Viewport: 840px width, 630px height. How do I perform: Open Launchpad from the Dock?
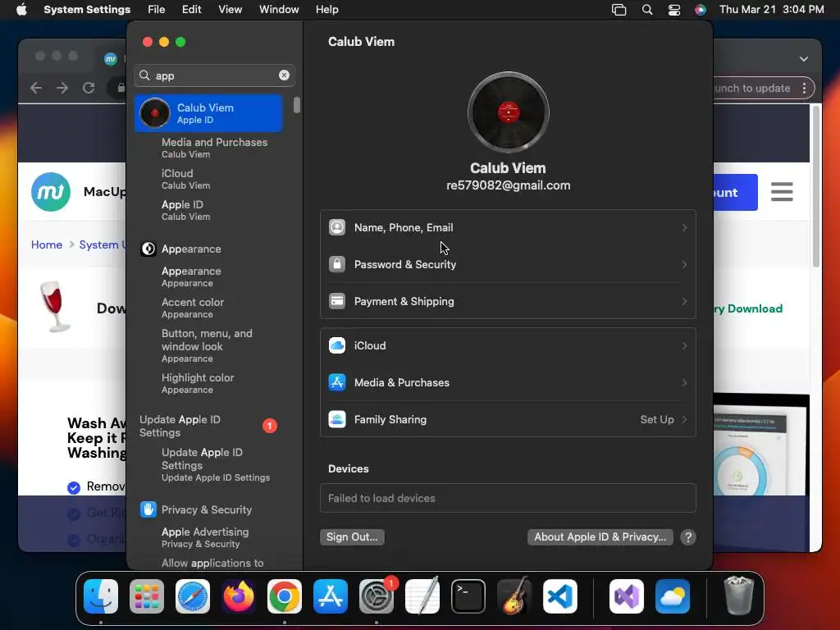click(x=147, y=596)
